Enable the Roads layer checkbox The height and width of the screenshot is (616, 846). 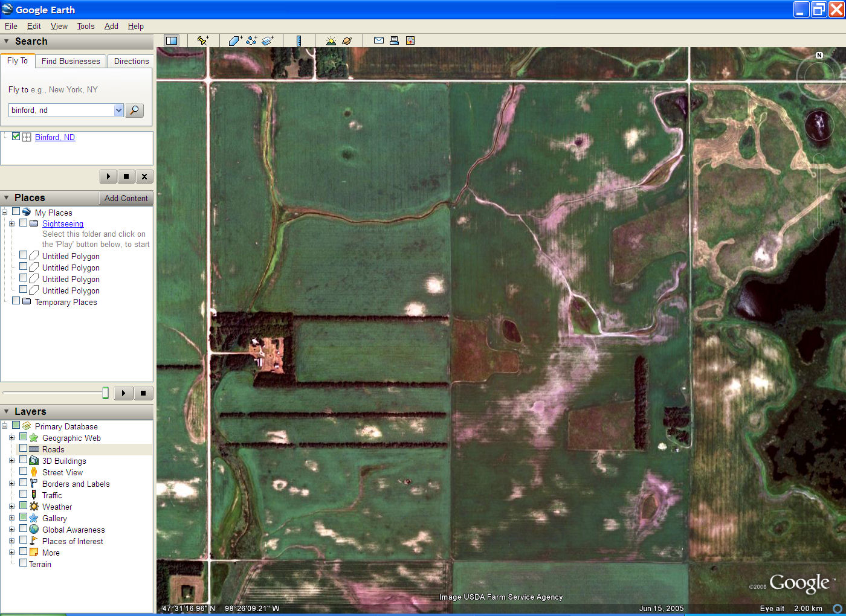click(23, 449)
